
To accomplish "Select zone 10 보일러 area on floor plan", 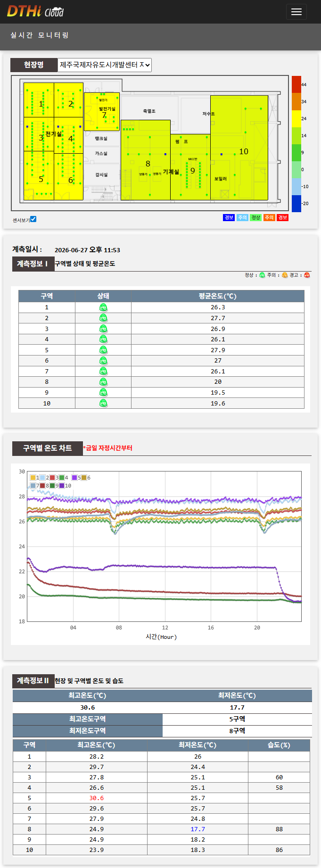I will 239,148.
